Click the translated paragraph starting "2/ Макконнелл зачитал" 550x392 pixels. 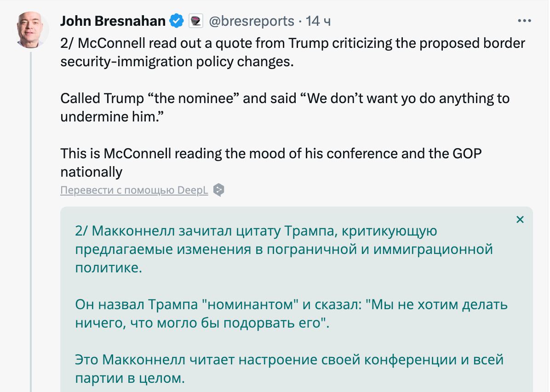(284, 249)
